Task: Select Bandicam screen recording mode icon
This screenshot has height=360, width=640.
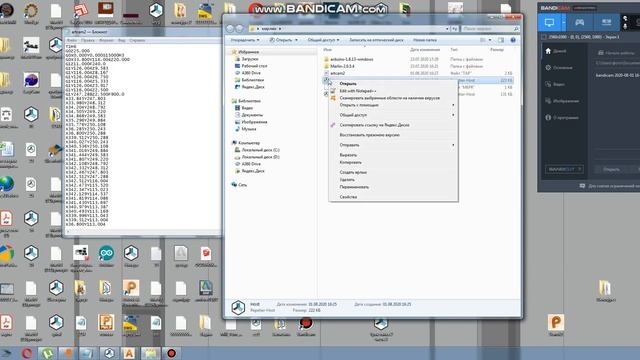Action: pos(549,22)
